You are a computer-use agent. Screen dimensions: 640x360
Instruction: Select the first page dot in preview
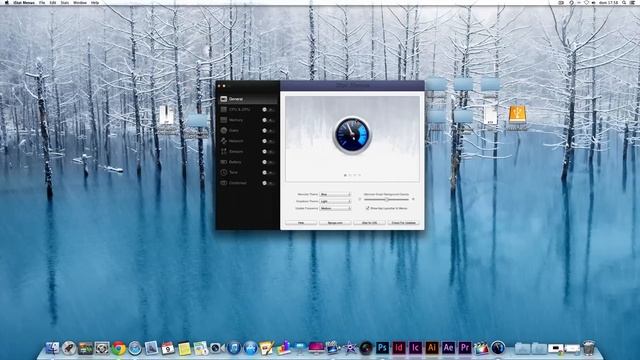pos(345,175)
